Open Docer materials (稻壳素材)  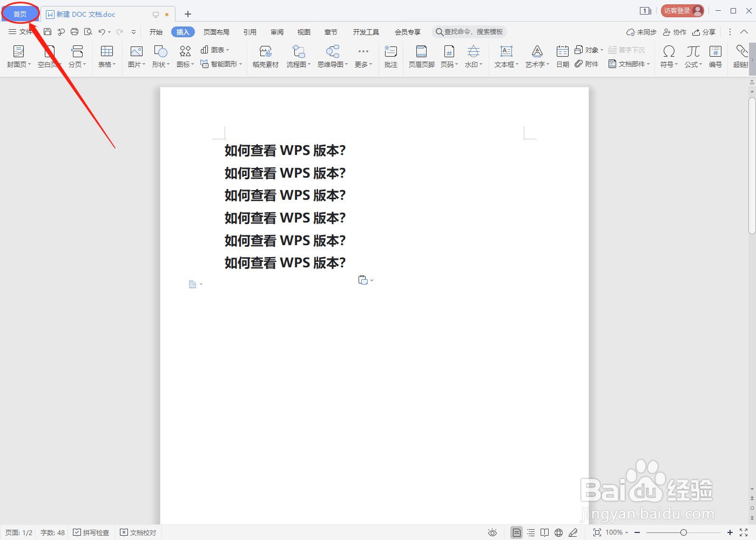pyautogui.click(x=266, y=57)
